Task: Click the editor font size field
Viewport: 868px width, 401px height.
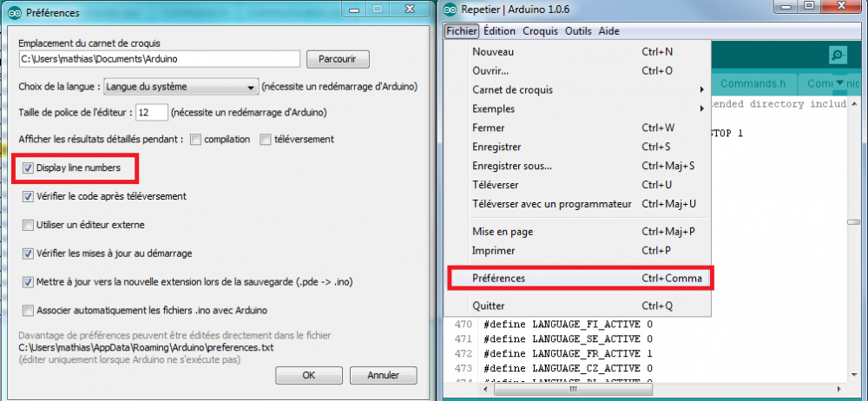Action: click(152, 113)
